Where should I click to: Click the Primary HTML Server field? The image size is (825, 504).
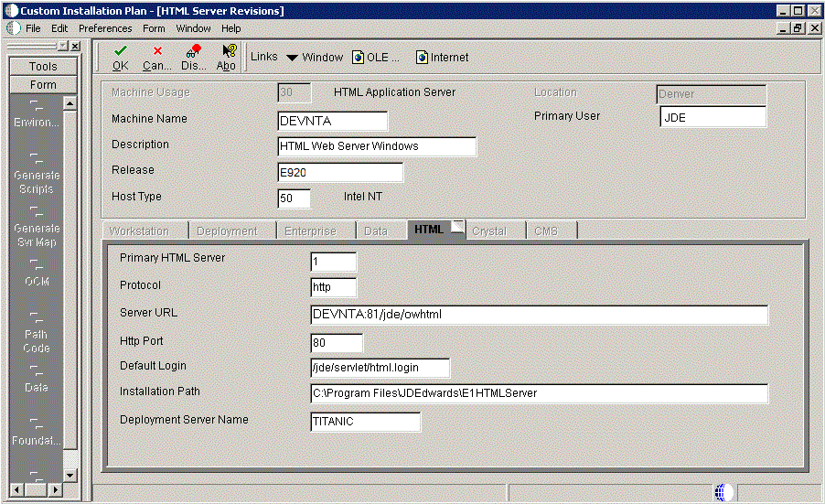point(334,262)
